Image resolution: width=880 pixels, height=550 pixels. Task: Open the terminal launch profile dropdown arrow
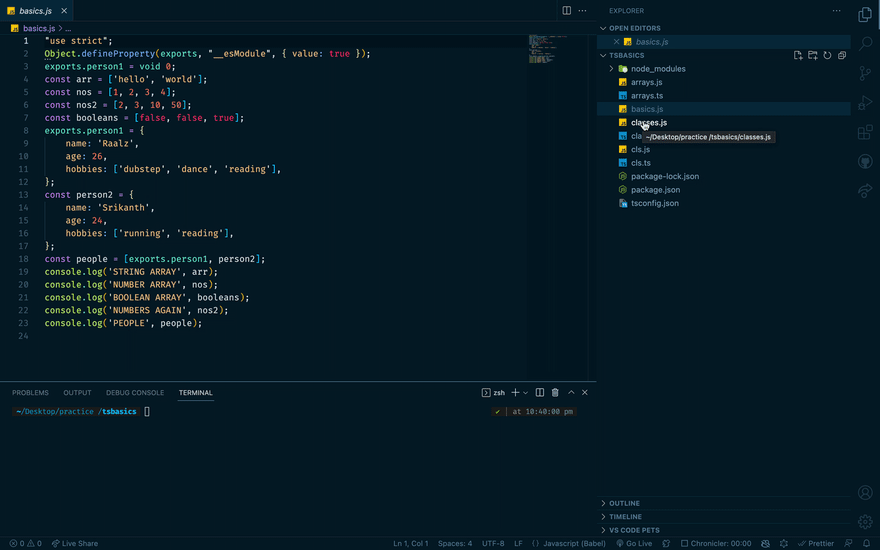pyautogui.click(x=525, y=393)
